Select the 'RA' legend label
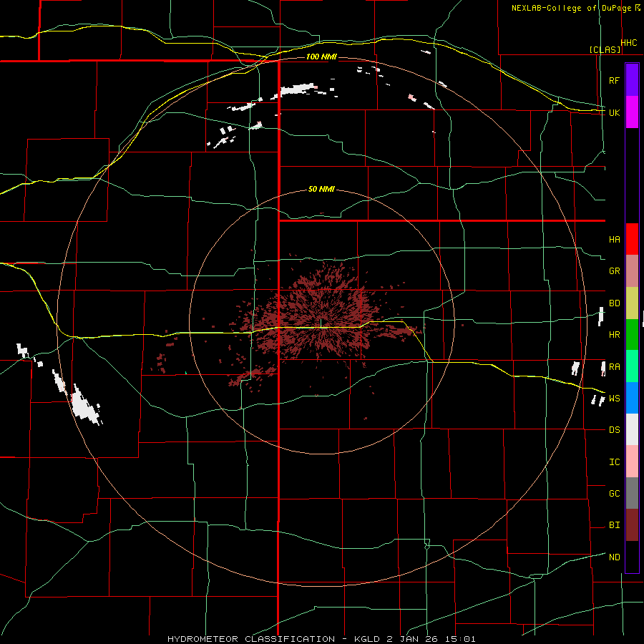Screen dimensions: 644x644 coord(614,367)
